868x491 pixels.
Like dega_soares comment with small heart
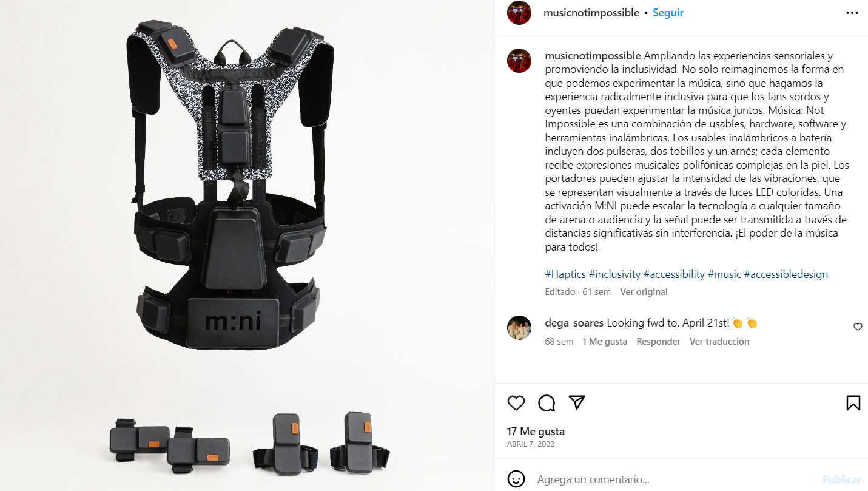point(858,327)
